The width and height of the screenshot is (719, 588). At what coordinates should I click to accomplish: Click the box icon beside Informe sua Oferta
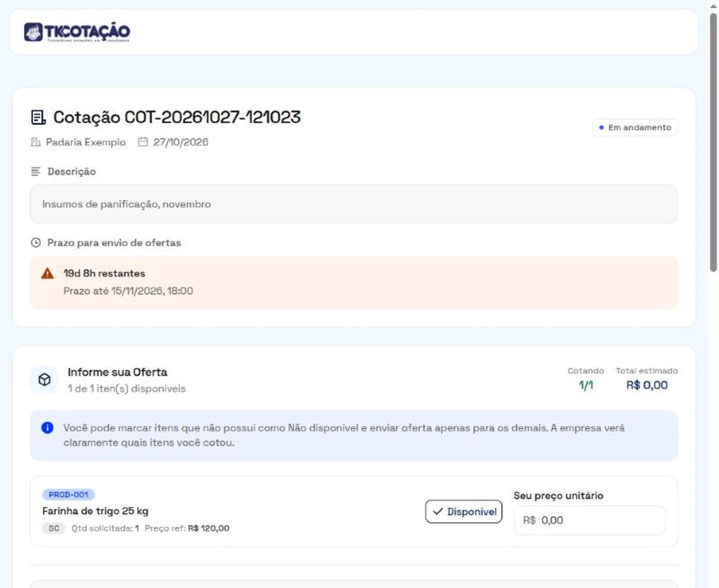pos(44,380)
